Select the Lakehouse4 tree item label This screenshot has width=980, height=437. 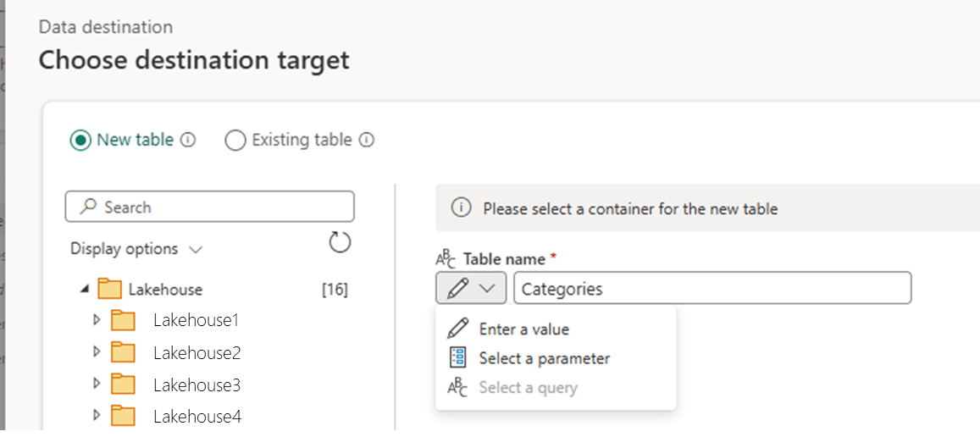click(197, 416)
